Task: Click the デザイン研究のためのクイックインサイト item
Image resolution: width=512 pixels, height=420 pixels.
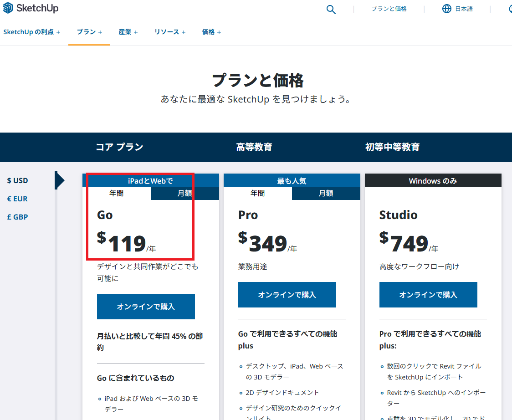Action: click(x=293, y=412)
